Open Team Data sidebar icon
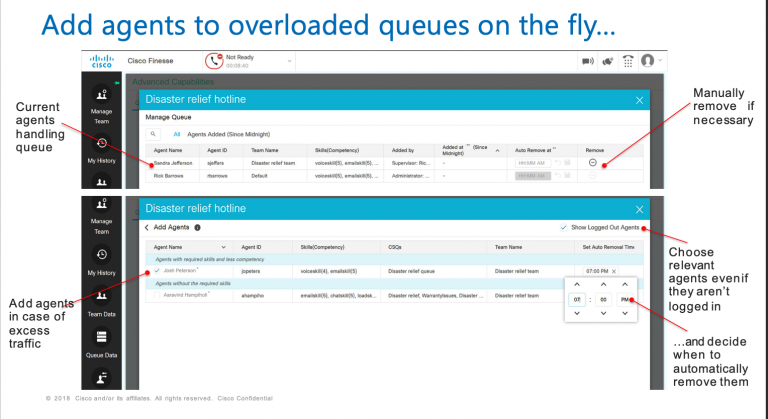Image resolution: width=768 pixels, height=419 pixels. click(x=102, y=300)
